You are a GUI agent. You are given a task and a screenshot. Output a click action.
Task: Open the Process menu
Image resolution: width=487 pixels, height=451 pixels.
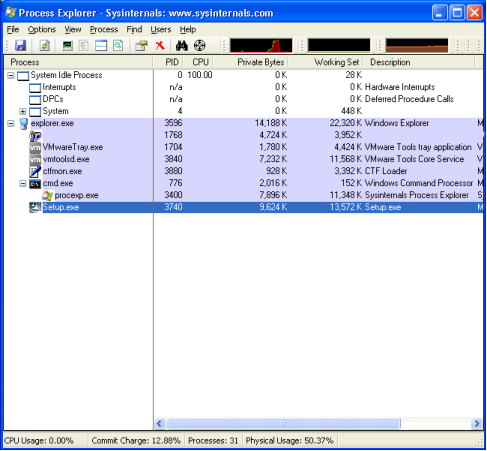click(104, 29)
